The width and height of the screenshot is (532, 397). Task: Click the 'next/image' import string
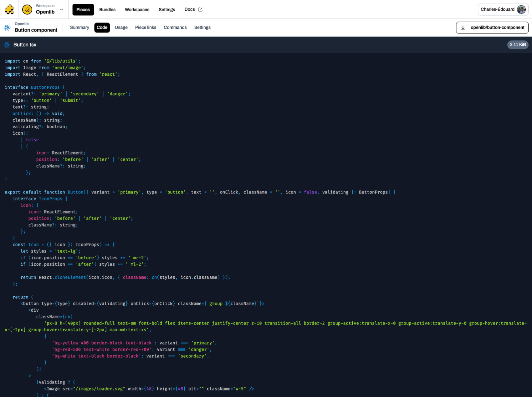68,68
